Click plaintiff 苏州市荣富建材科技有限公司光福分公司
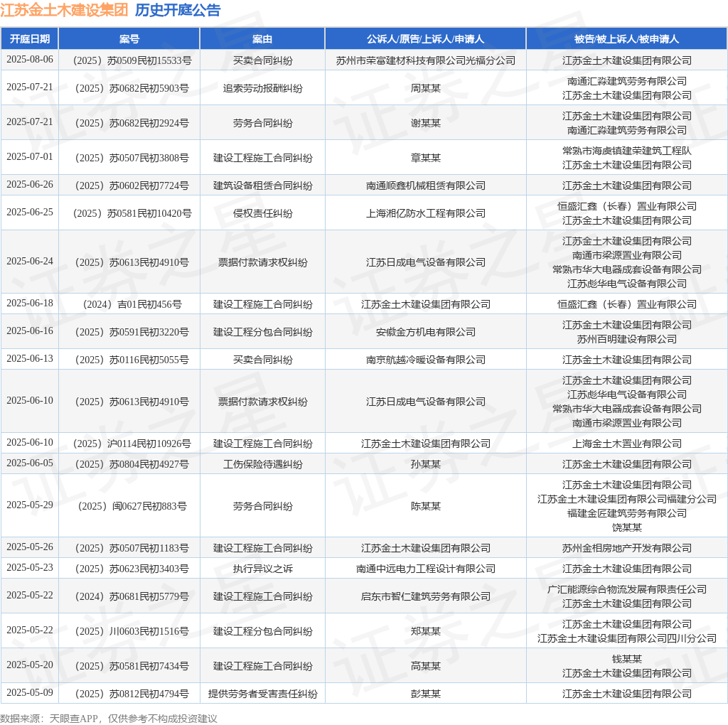The height and width of the screenshot is (725, 728). tap(425, 60)
